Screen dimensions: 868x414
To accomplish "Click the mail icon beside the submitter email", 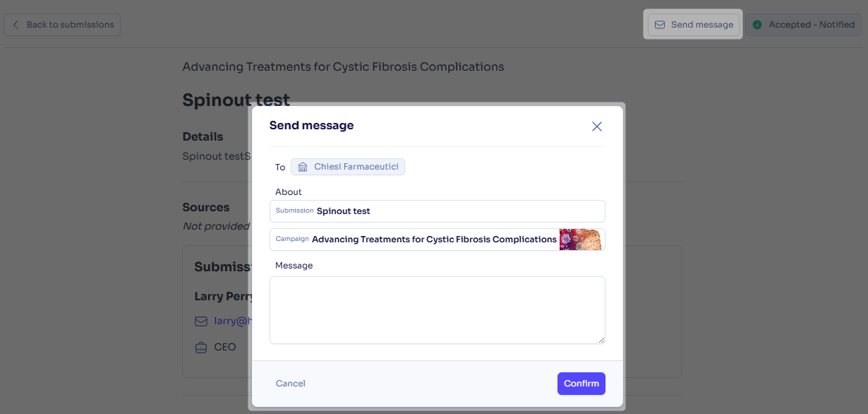I will click(x=201, y=321).
